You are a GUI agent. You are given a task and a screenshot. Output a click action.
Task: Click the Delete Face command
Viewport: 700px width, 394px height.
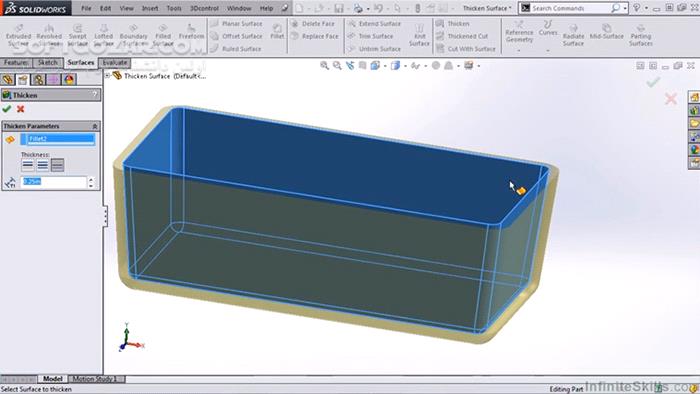(313, 24)
